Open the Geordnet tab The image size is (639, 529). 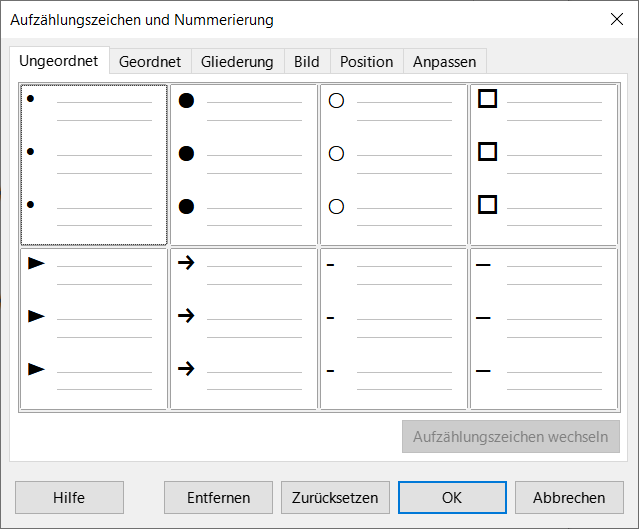[x=149, y=62]
